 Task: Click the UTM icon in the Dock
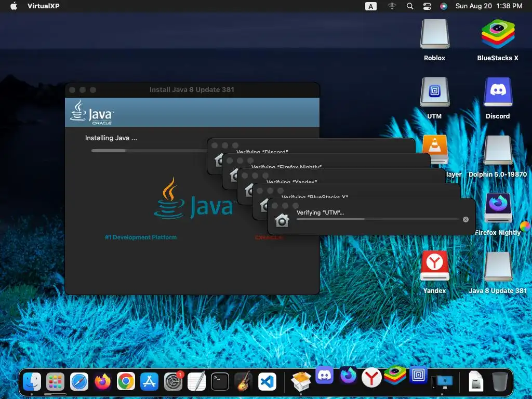pos(418,375)
